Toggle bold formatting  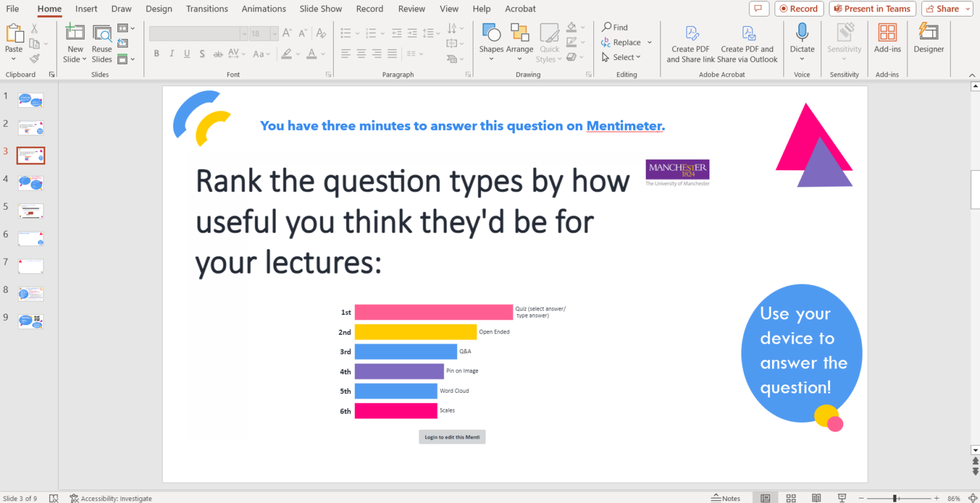click(156, 54)
